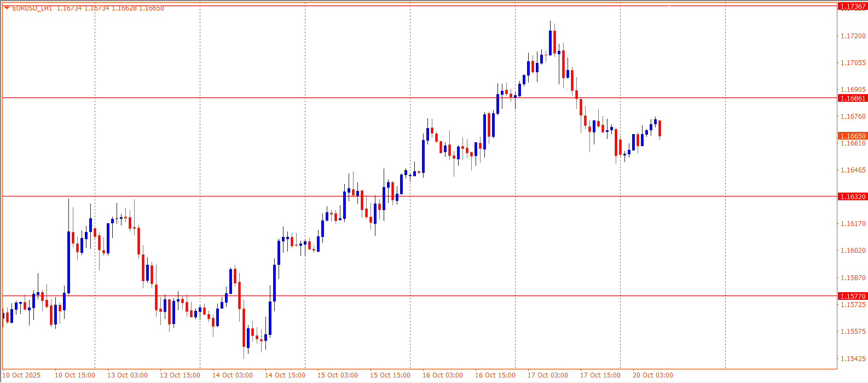This screenshot has height=383, width=868.
Task: Select the 1.16861 horizontal line price label
Action: coord(852,98)
